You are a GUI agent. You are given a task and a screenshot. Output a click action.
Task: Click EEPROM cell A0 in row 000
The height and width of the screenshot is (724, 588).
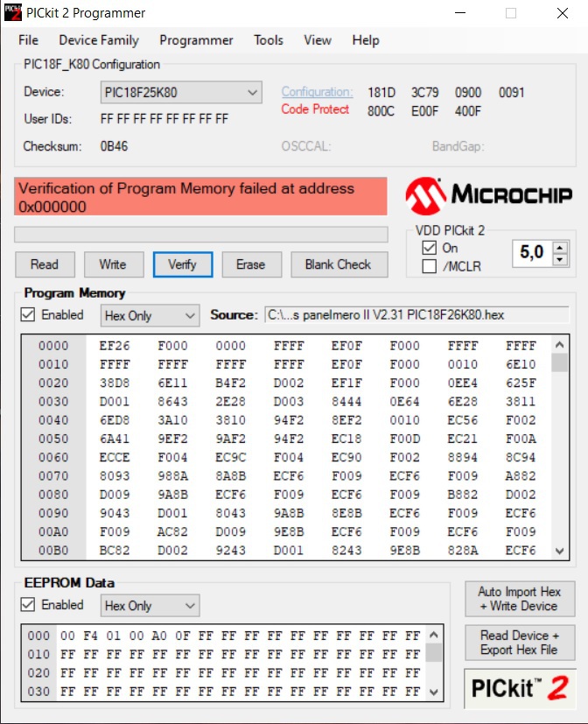(159, 636)
